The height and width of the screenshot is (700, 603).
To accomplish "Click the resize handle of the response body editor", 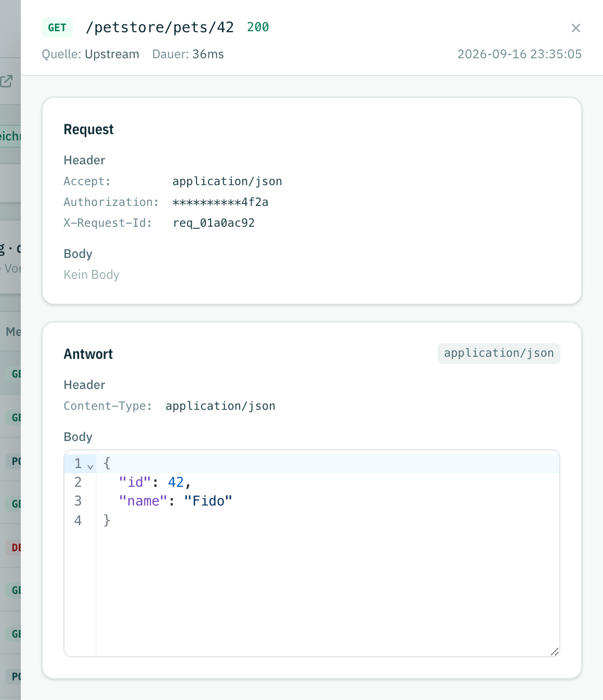I will (555, 652).
